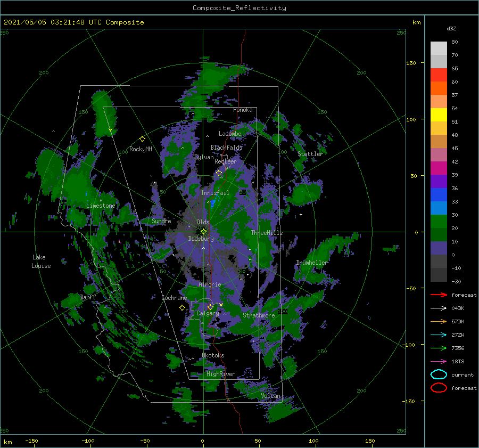Pick the cyan 27ZW arrow legend icon
Viewport: 479px width, 448px height.
tap(439, 335)
